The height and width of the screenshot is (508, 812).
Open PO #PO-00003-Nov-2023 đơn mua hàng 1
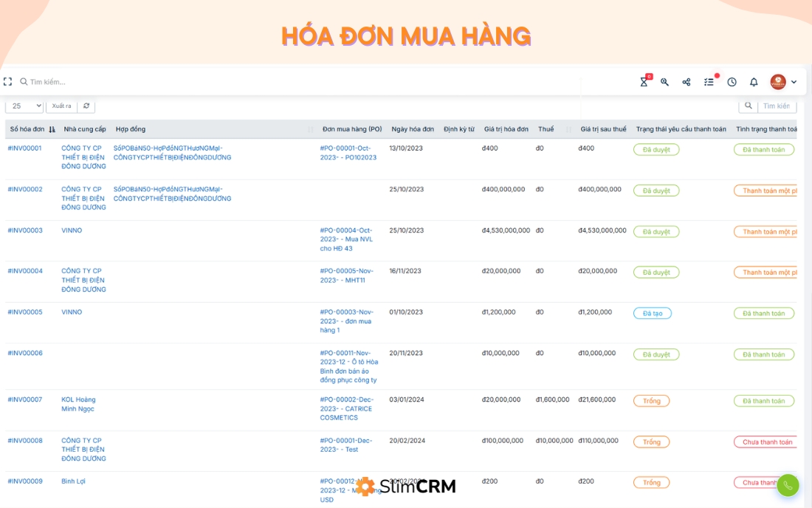[x=346, y=321]
